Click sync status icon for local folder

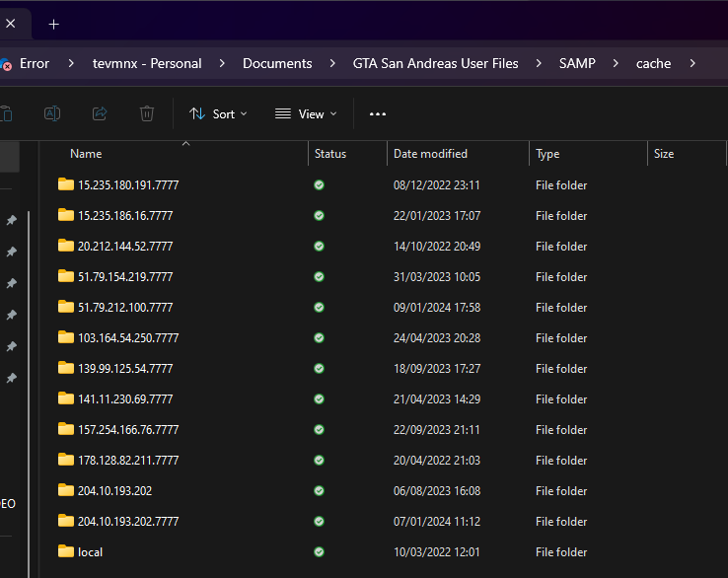point(319,552)
